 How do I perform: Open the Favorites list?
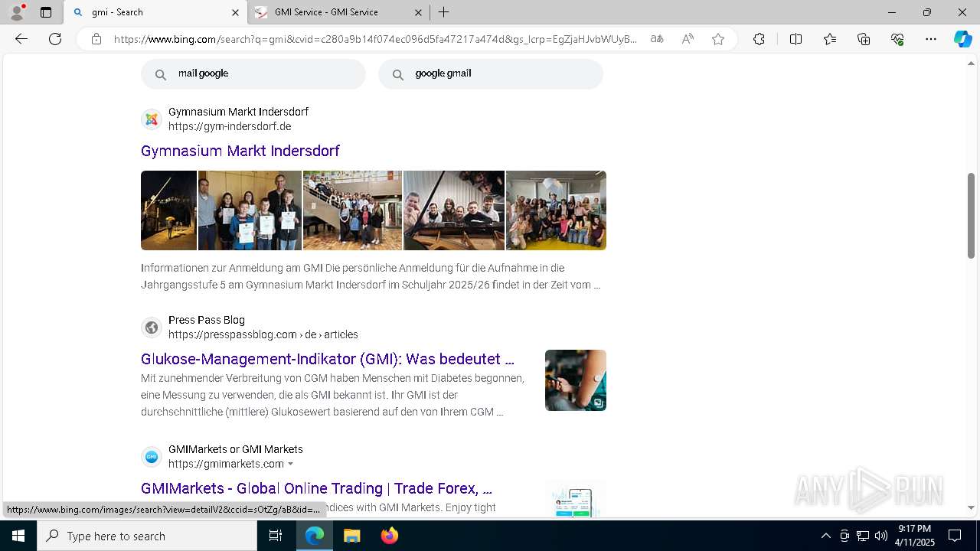pyautogui.click(x=830, y=39)
